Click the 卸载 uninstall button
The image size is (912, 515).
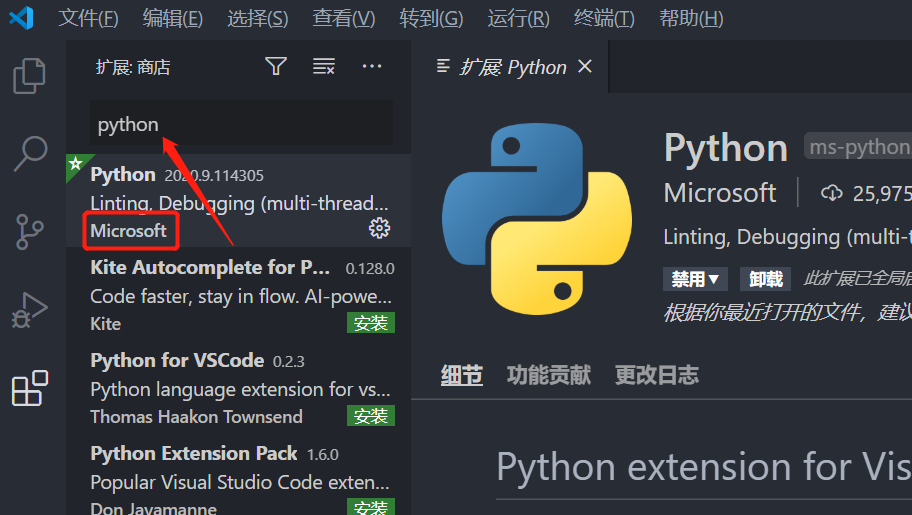[x=765, y=279]
